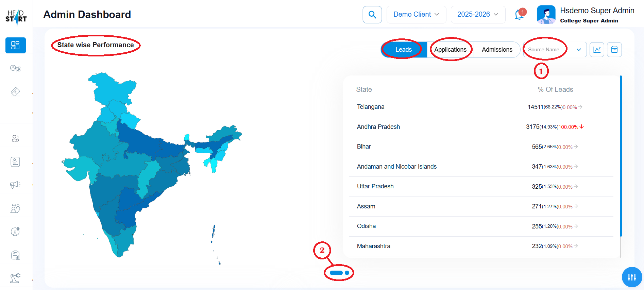Click the Telangana row arrow link
This screenshot has height=290, width=644.
coord(580,107)
